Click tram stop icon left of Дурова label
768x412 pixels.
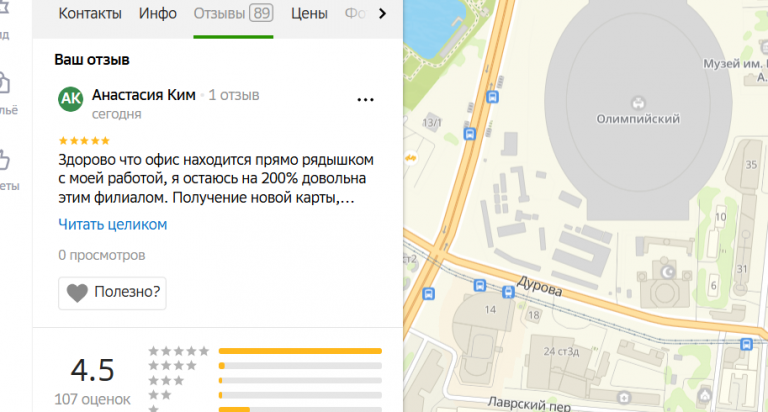coord(508,292)
